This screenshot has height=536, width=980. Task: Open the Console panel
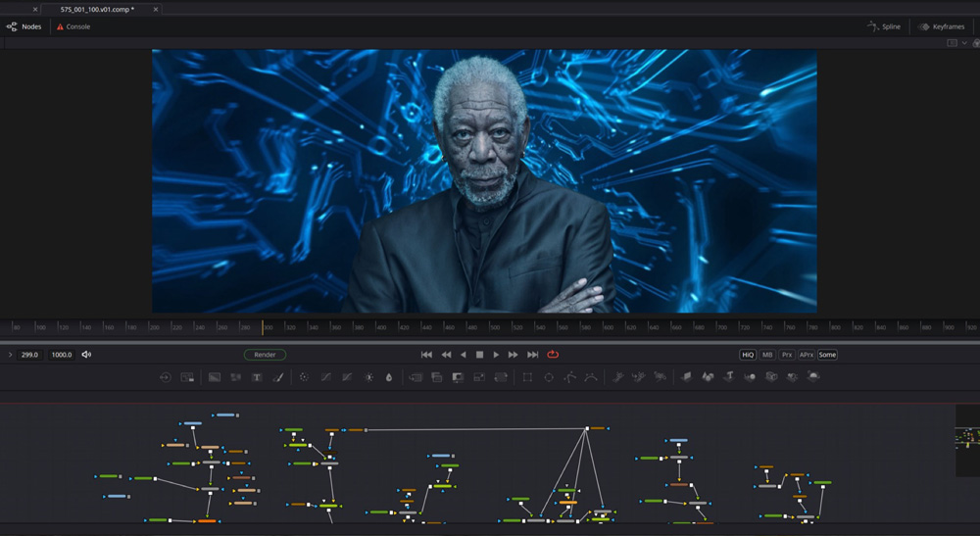(73, 26)
